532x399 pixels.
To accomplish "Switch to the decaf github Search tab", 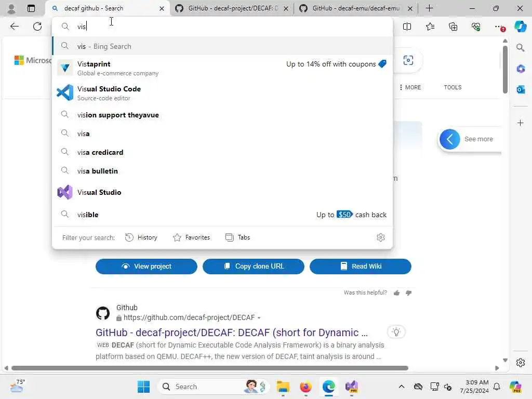I will tap(107, 8).
